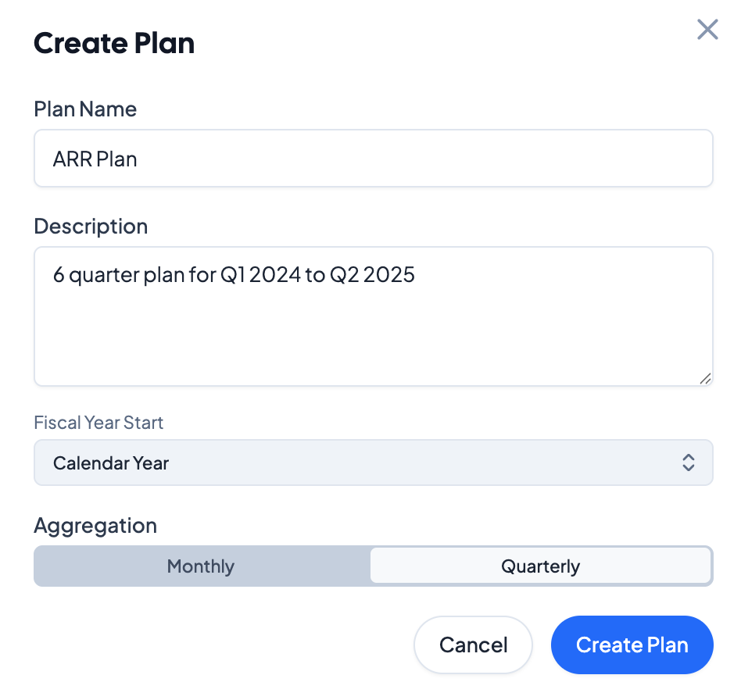
Task: Open the Calendar Year dropdown
Action: (x=373, y=462)
